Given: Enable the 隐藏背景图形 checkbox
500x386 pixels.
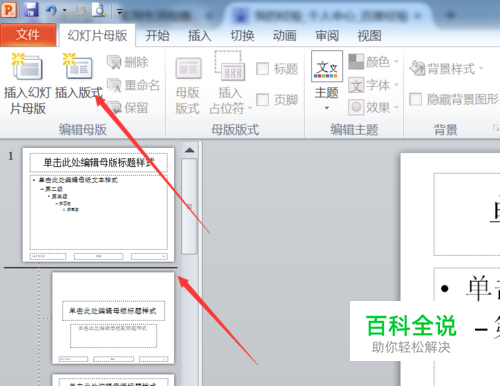Looking at the screenshot, I should pyautogui.click(x=415, y=99).
